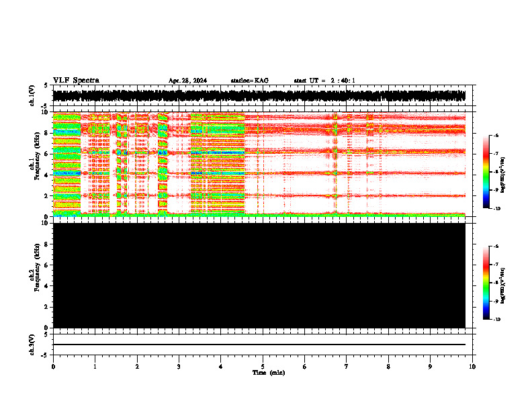
Task: Click the "7" tick label on the time axis
Action: point(347,367)
